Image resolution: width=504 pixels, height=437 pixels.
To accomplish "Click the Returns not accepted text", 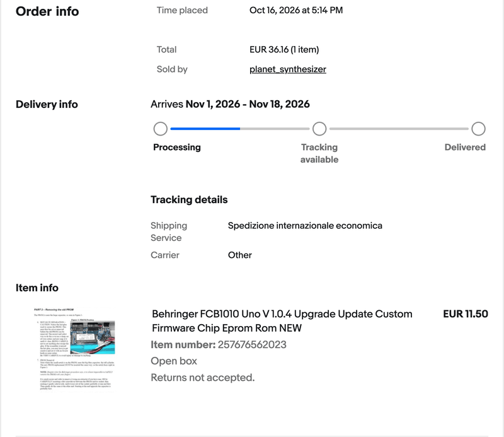I will pyautogui.click(x=202, y=378).
